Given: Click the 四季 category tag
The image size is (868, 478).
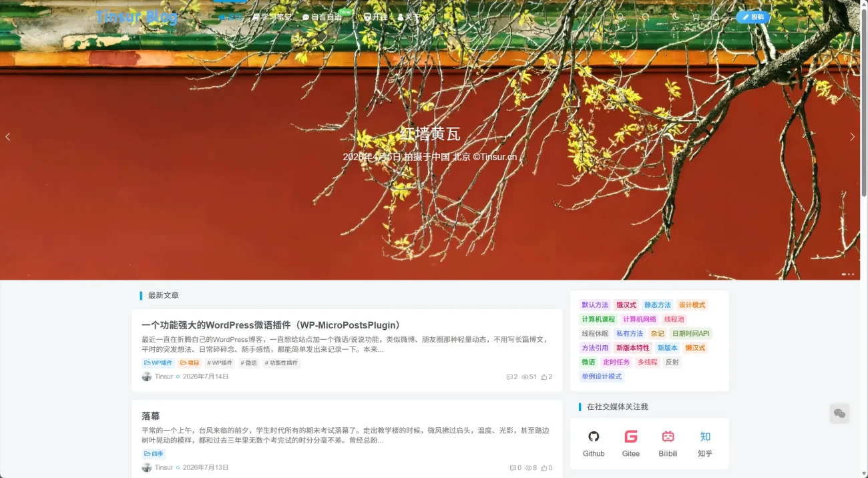Looking at the screenshot, I should 154,454.
